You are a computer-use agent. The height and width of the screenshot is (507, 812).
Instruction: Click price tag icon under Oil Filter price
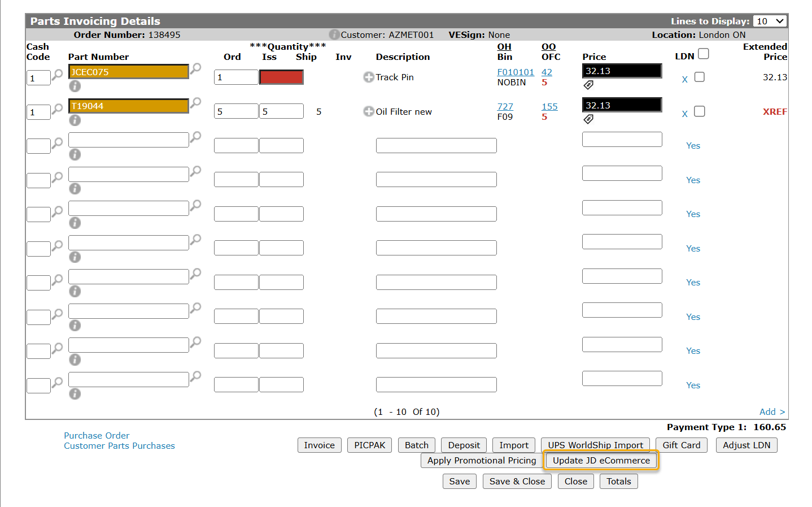[588, 119]
